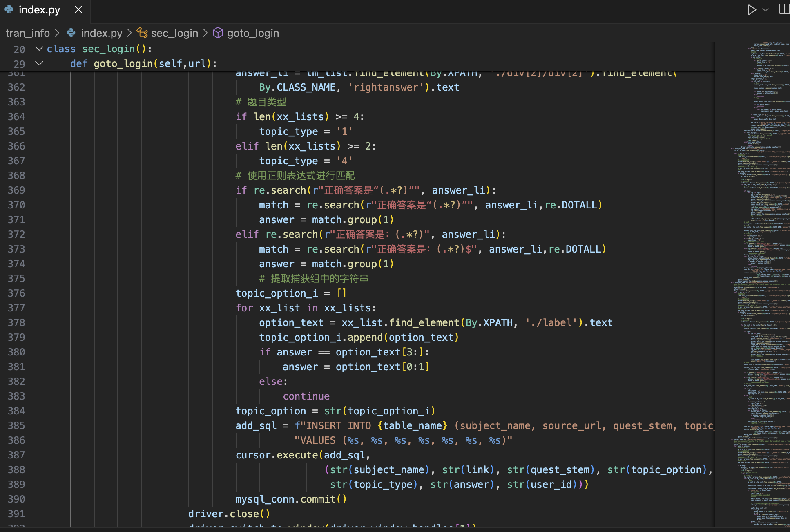Collapse the class sec_login fold arrow

click(x=39, y=49)
